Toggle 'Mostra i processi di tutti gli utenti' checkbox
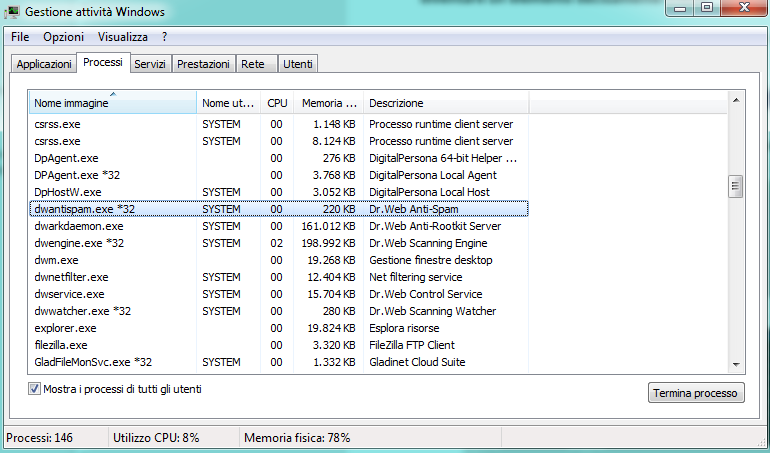The width and height of the screenshot is (770, 453). (x=34, y=389)
